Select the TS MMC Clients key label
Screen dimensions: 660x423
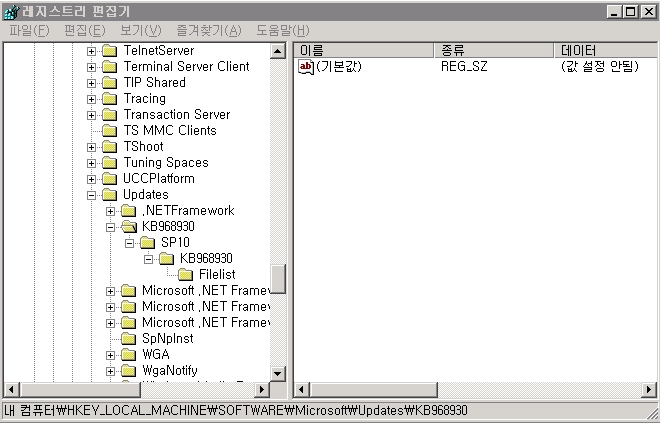170,131
